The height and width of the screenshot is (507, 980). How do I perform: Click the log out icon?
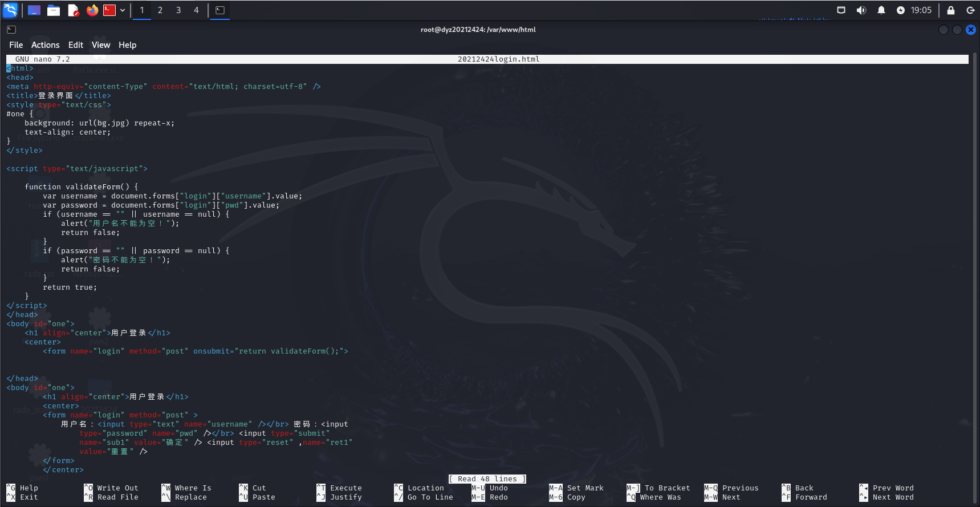click(970, 10)
